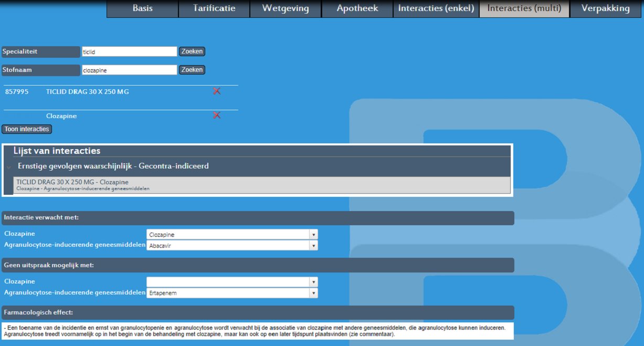The width and height of the screenshot is (644, 346).
Task: Collapse Ernstige gevolgen waarschijnlijk section chevron
Action: 9,167
